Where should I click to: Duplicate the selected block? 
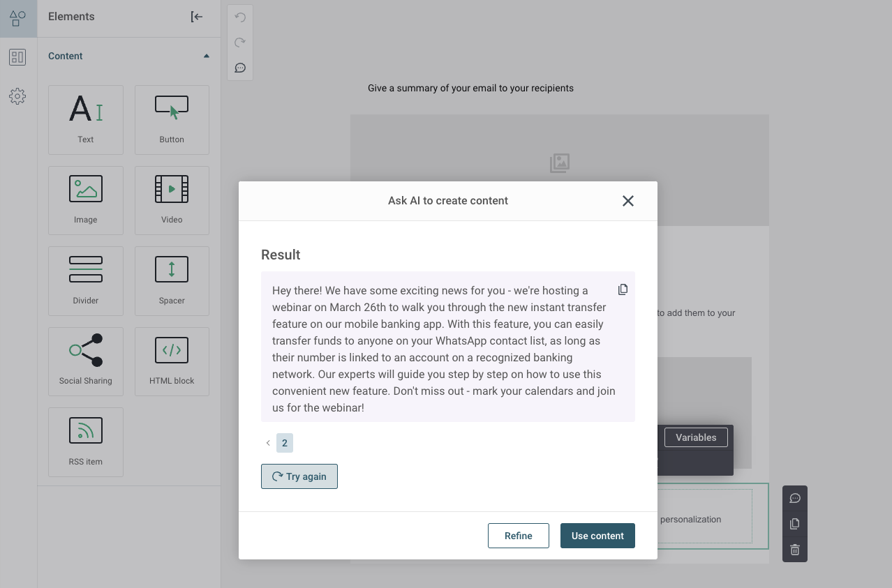[x=795, y=524]
